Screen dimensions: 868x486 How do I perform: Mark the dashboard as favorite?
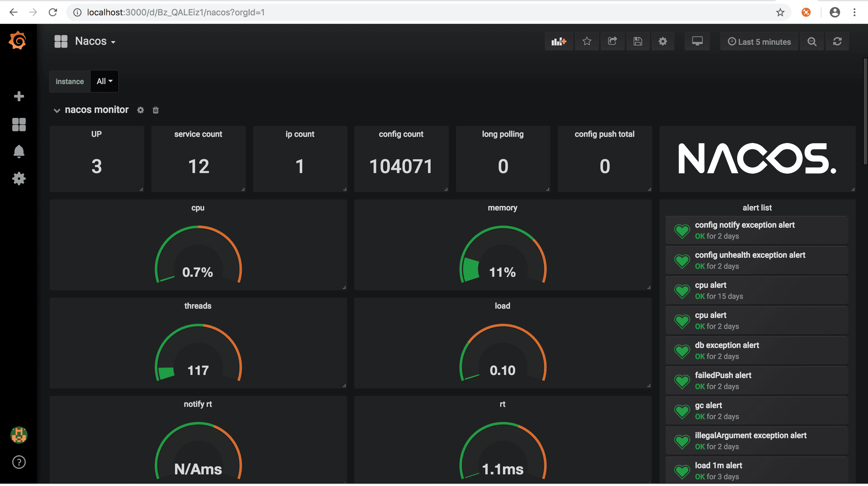tap(587, 41)
